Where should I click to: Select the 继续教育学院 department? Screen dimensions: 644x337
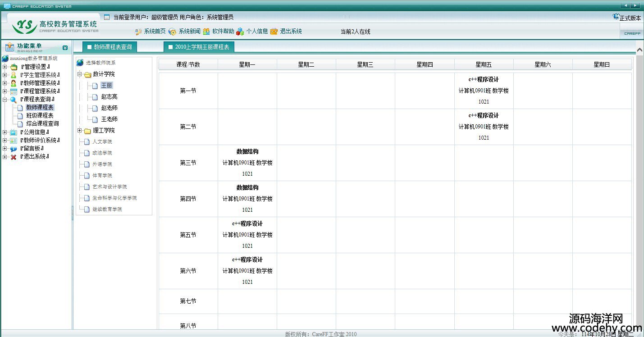pos(107,209)
